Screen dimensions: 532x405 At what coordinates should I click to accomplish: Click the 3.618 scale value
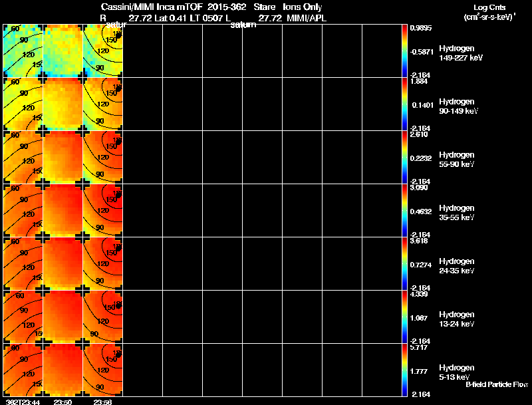(x=419, y=241)
